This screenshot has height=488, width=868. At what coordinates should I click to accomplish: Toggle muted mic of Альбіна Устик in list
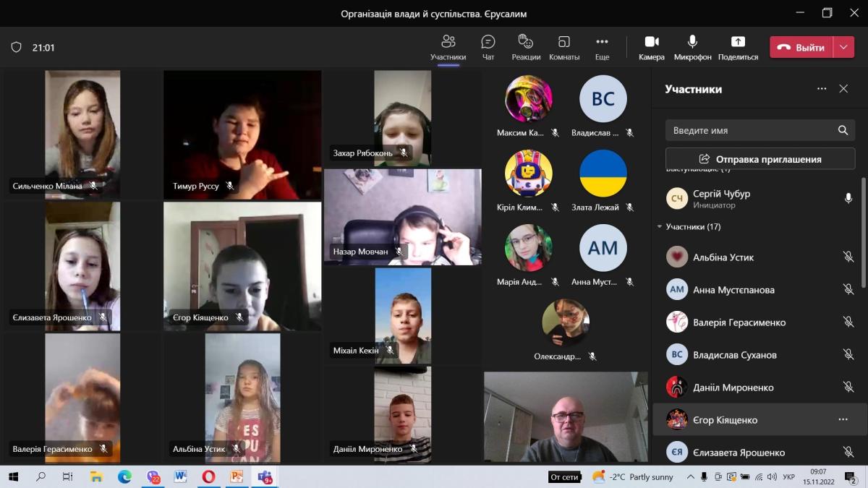(848, 257)
